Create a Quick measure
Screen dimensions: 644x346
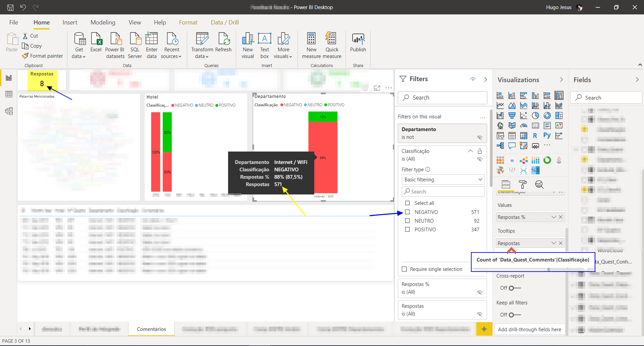coord(332,46)
